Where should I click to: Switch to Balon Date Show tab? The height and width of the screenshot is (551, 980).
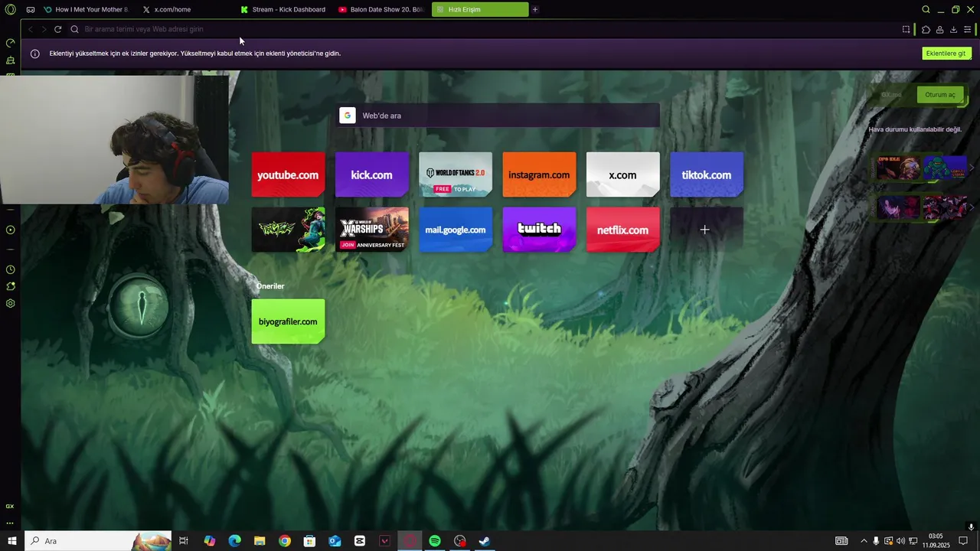(x=381, y=9)
